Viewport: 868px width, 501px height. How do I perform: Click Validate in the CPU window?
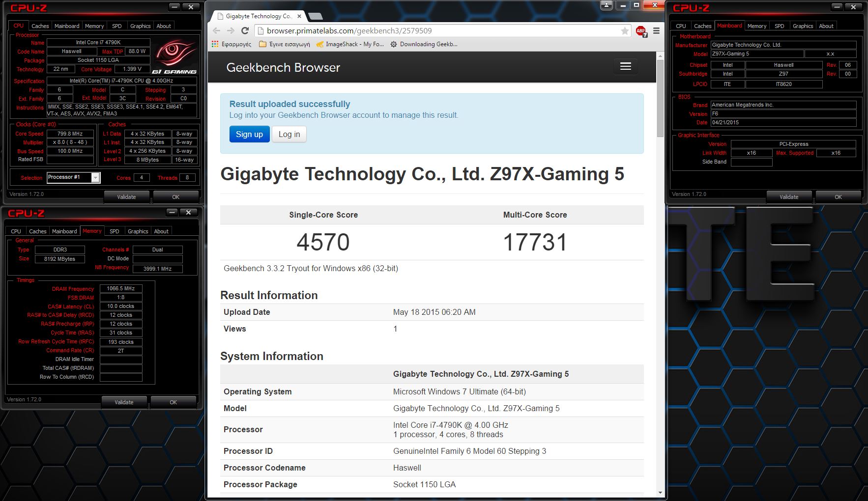[x=126, y=197]
